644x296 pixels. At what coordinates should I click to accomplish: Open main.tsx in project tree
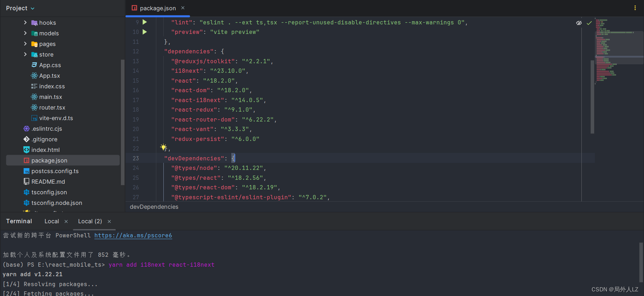[x=51, y=97]
